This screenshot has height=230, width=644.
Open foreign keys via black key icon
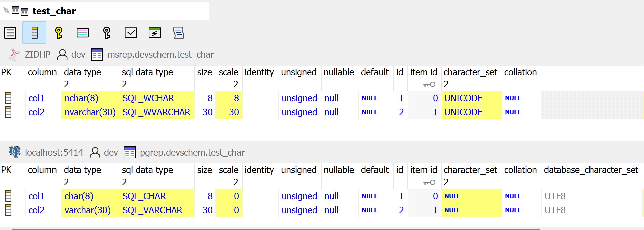coord(107,33)
